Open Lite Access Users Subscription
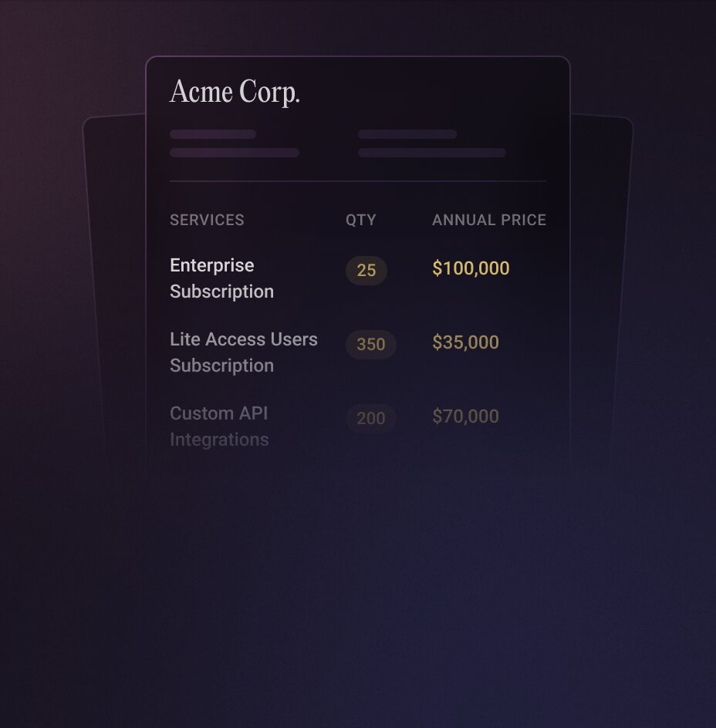The image size is (716, 728). [x=244, y=352]
